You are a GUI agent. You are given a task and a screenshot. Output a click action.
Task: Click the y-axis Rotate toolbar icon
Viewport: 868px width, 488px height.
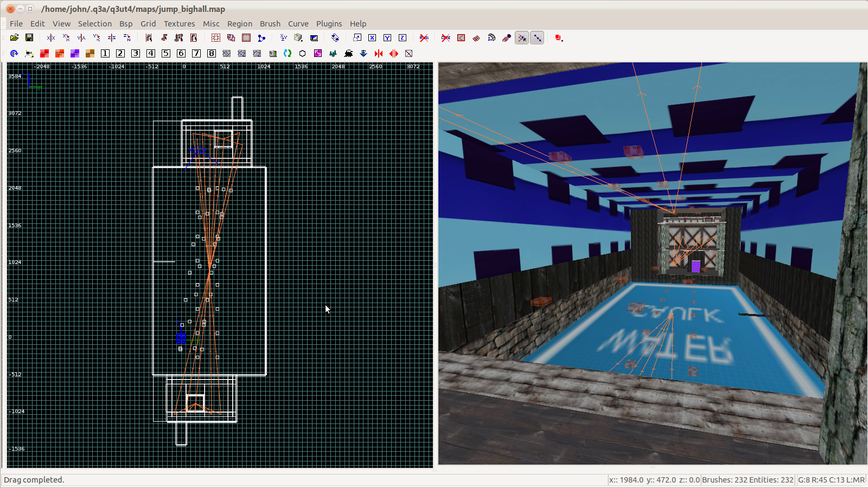click(x=97, y=38)
